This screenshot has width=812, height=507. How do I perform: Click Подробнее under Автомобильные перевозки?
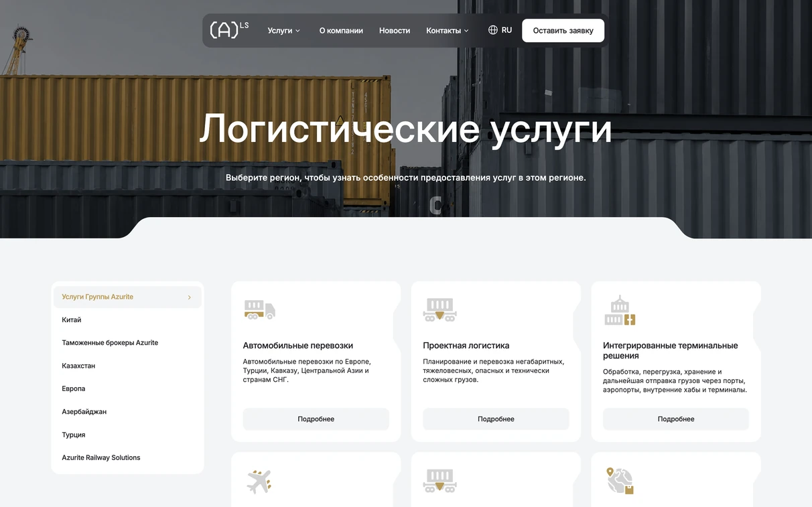(316, 419)
